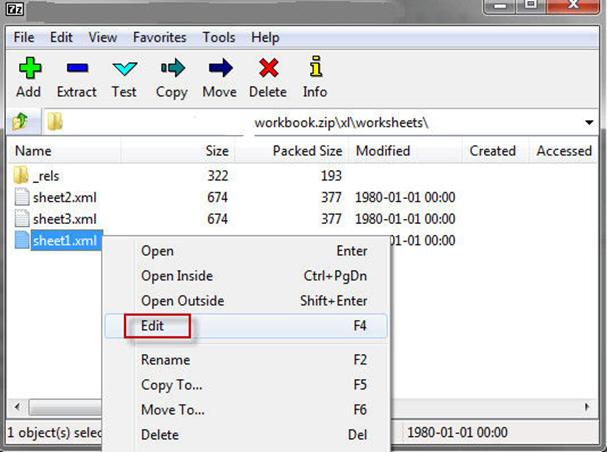
Task: Expand the address path dropdown
Action: coord(589,122)
